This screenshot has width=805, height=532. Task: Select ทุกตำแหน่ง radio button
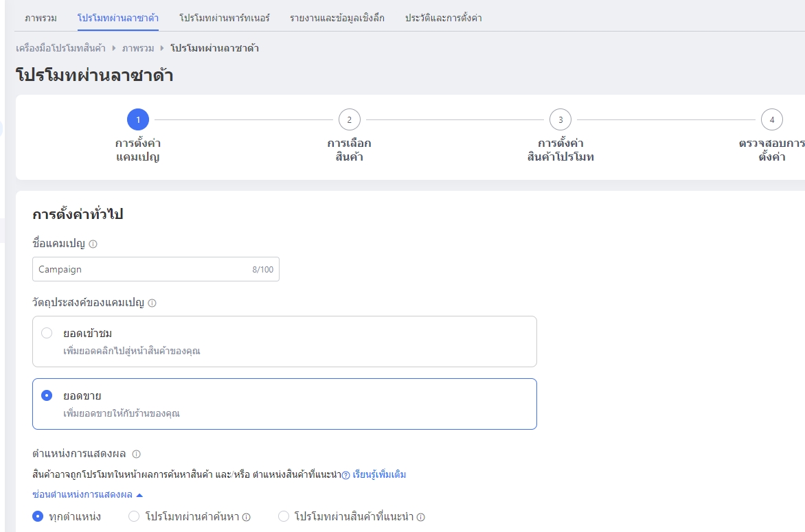38,516
